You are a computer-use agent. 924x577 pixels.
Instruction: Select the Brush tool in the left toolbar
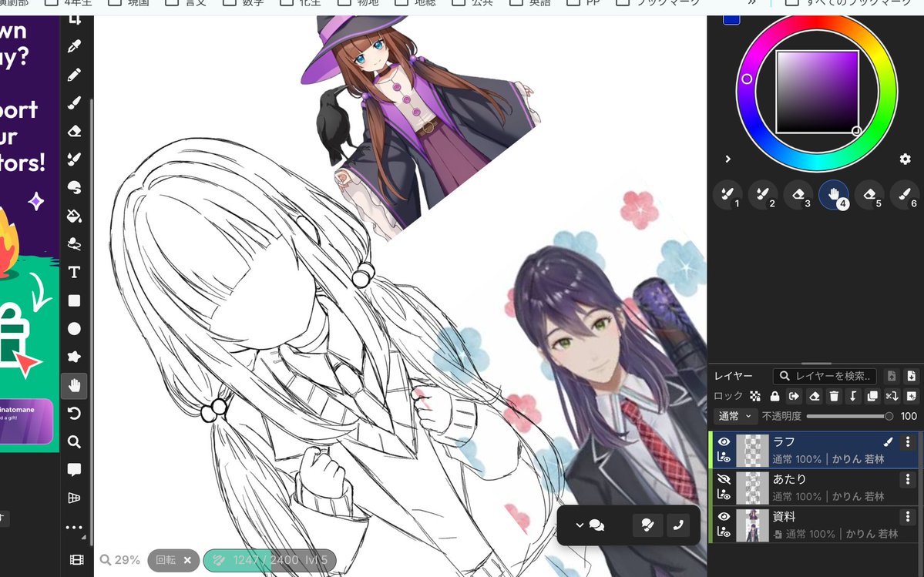[x=74, y=103]
